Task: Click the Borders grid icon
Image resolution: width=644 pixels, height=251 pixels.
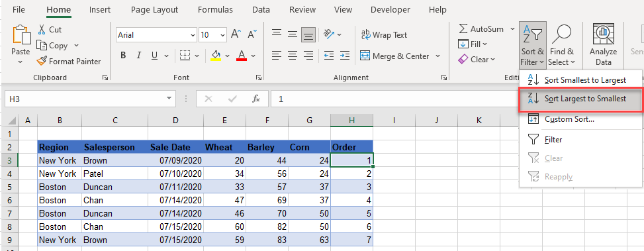Action: pos(185,56)
